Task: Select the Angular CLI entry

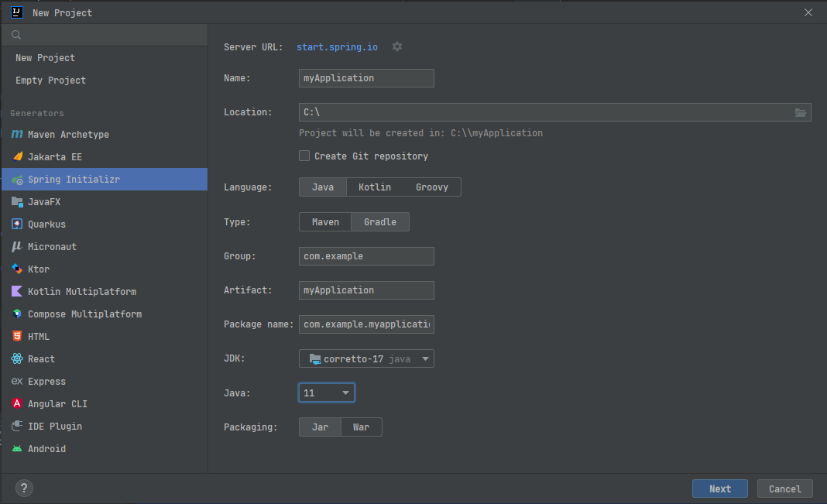Action: coord(105,404)
